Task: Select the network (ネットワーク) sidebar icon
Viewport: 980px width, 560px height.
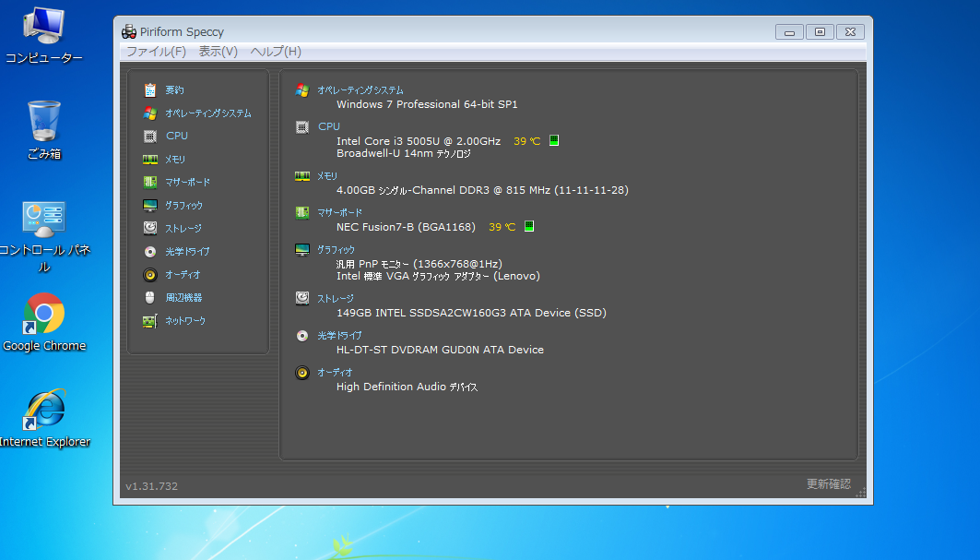Action: [x=150, y=321]
